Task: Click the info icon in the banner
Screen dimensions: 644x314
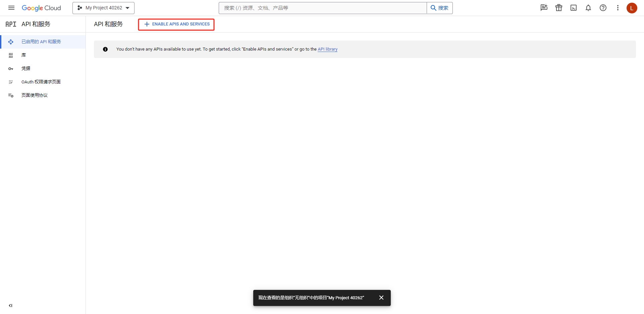Action: tap(105, 49)
